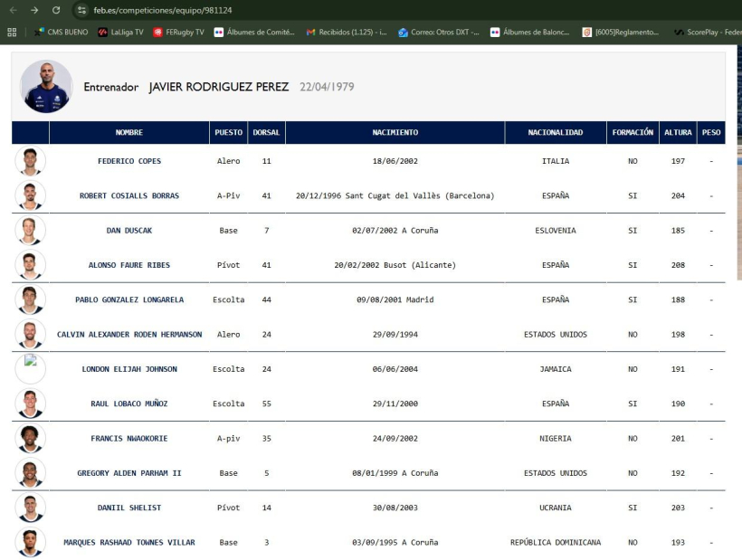Open GREGORY ALDEN PARHAM II player profile

(x=129, y=473)
